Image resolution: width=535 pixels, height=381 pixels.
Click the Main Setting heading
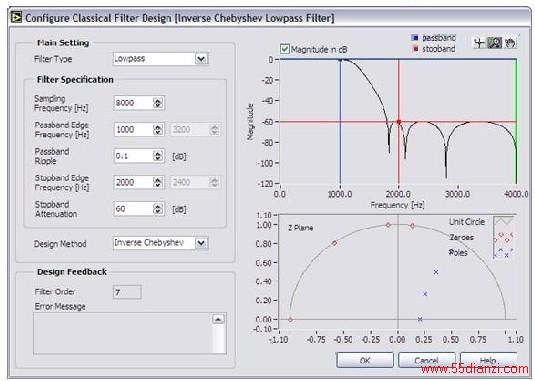[x=63, y=43]
